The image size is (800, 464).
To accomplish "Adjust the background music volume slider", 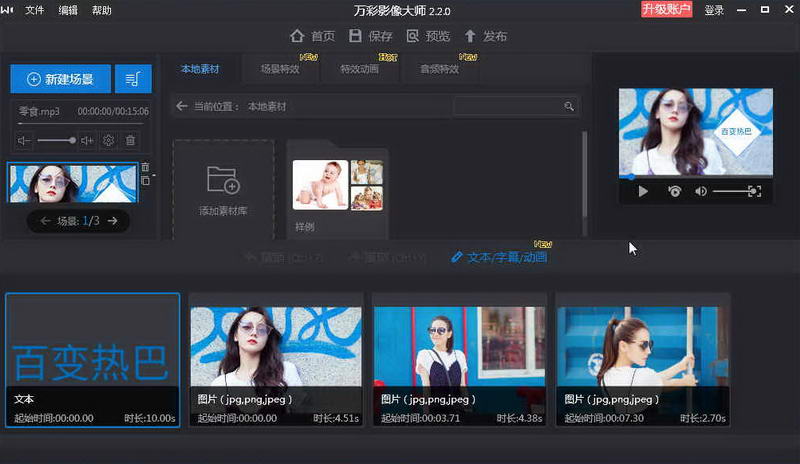I will tap(56, 140).
